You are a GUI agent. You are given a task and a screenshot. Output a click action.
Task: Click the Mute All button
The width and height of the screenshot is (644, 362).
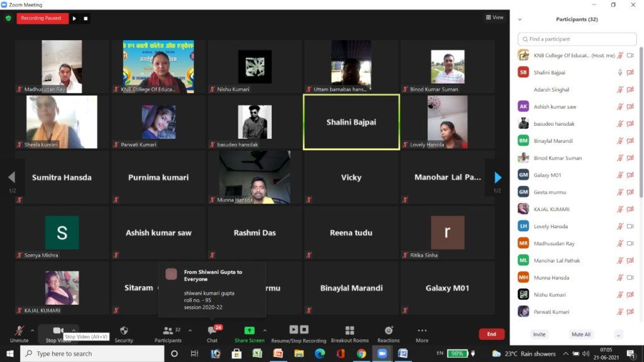click(580, 334)
